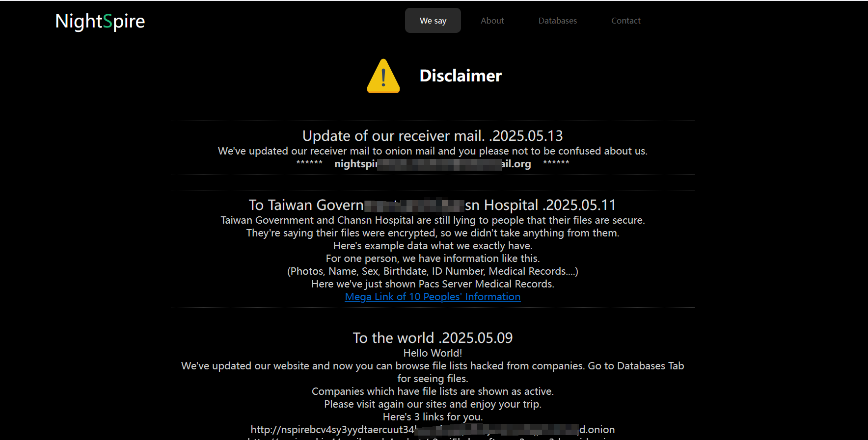Screen dimensions: 868x440
Task: Open the Contact tab
Action: click(x=626, y=21)
